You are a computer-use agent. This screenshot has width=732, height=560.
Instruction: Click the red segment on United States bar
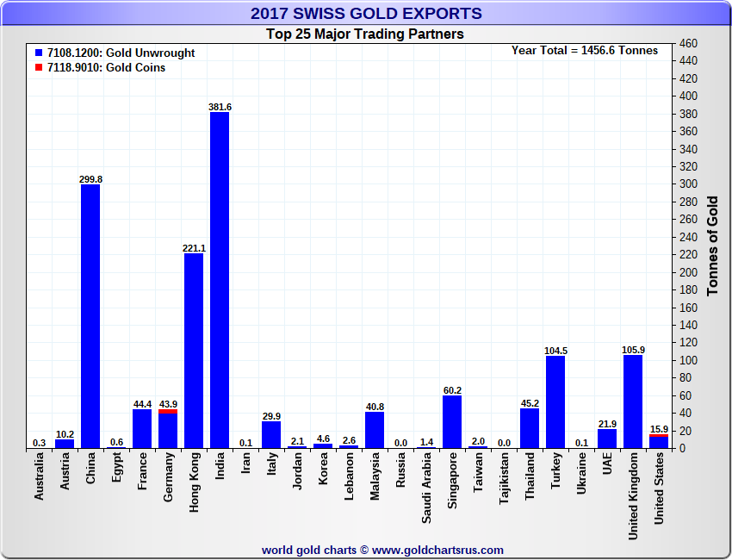pos(659,436)
